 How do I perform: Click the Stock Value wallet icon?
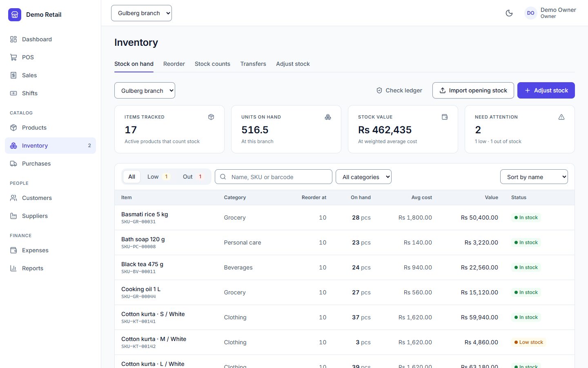tap(445, 117)
